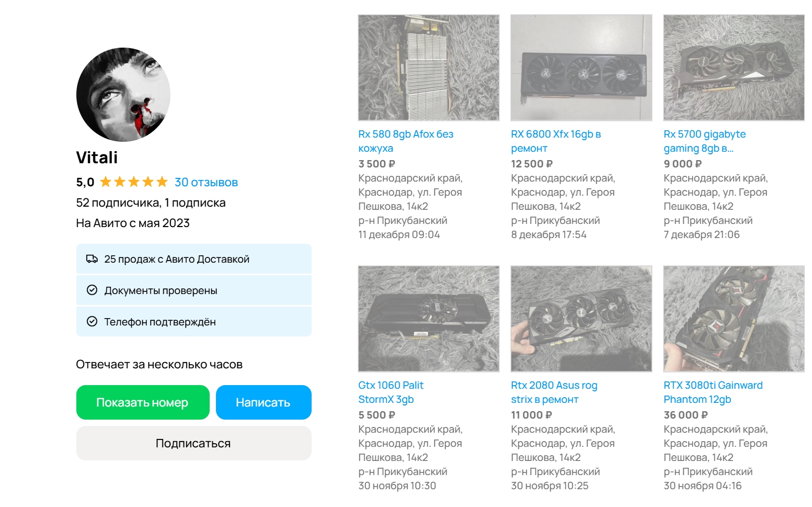Viewport: 812px width, 507px height.
Task: Click the phone confirmed checkmark icon
Action: [92, 321]
